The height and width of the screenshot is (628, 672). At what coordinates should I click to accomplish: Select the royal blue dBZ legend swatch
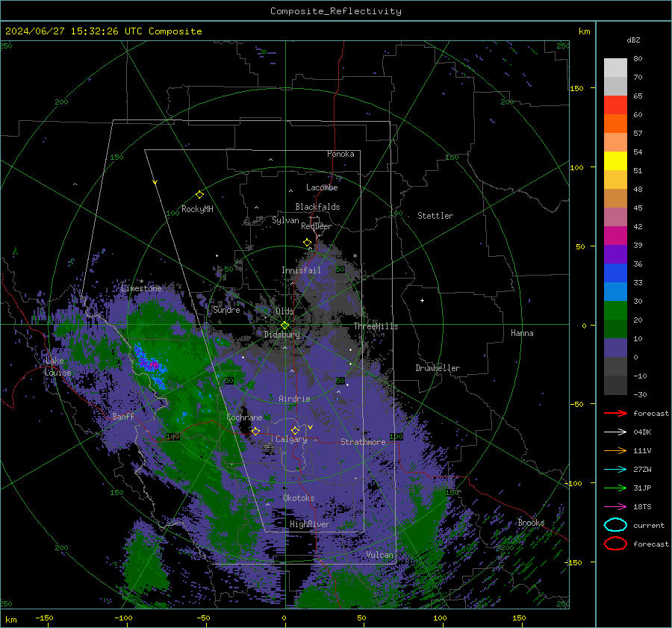click(615, 273)
